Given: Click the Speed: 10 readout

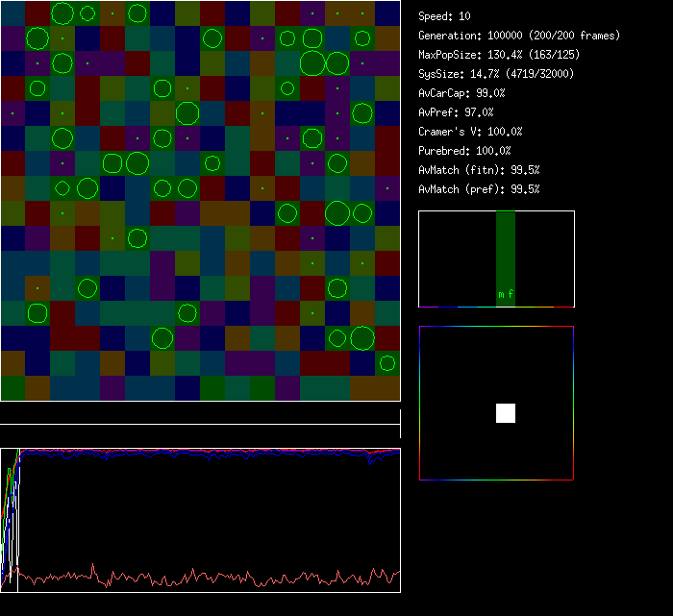Looking at the screenshot, I should click(x=445, y=16).
